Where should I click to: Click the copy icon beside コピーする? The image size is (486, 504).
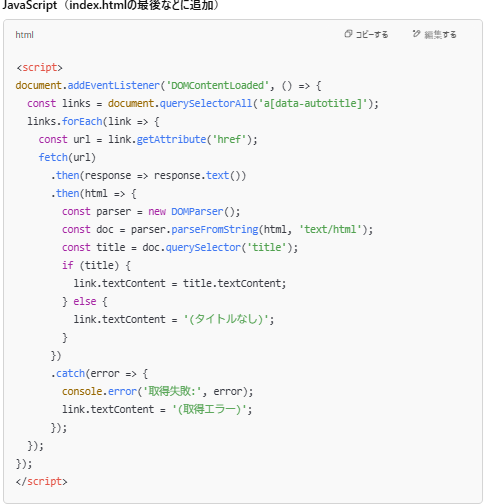click(348, 34)
